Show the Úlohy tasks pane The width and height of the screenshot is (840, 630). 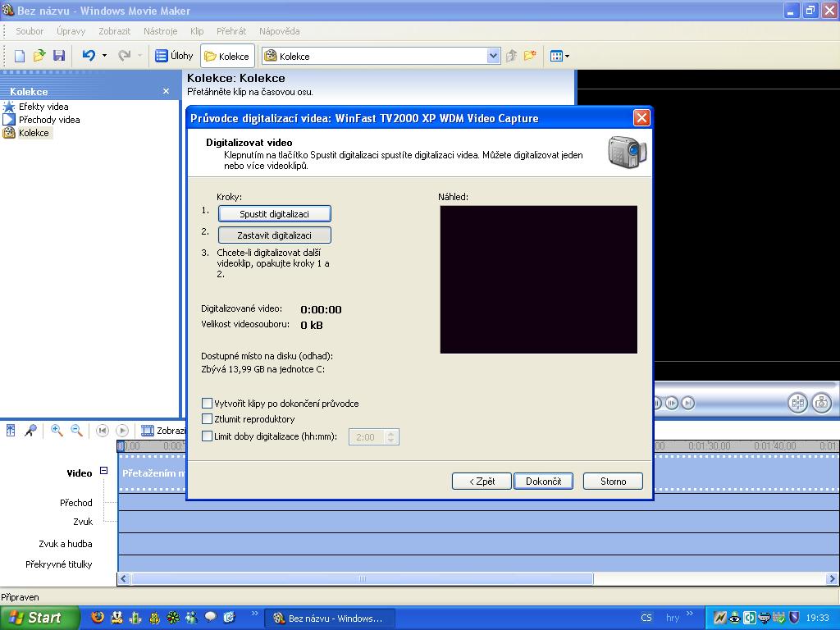(174, 56)
